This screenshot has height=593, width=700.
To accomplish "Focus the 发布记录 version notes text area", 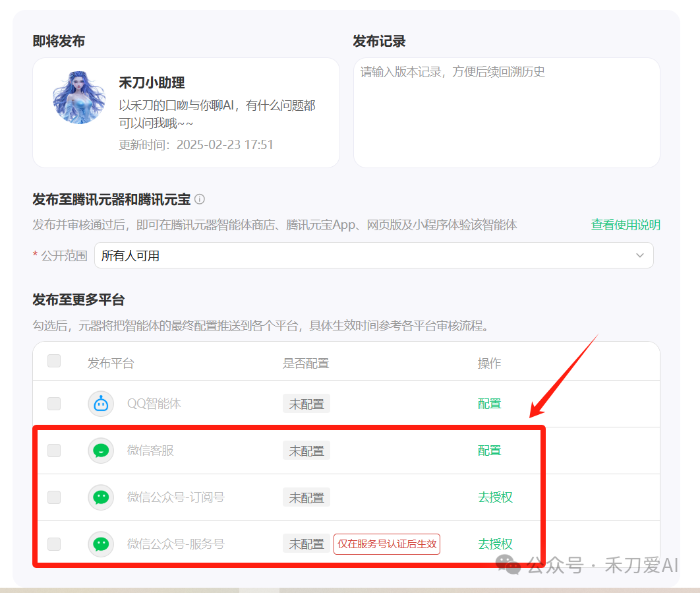I will (507, 113).
